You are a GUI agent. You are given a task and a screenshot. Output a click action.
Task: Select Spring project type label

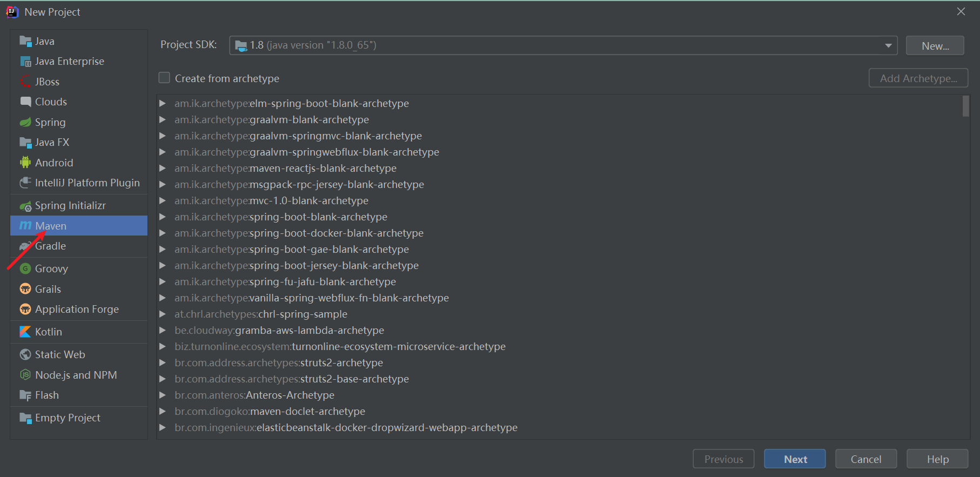(50, 122)
